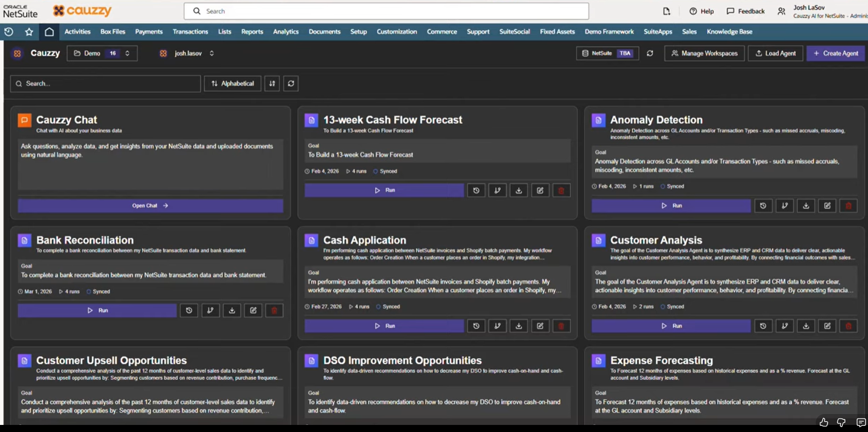Viewport: 868px width, 432px height.
Task: Run the 13-week Cash Flow Forecast agent
Action: pos(384,190)
